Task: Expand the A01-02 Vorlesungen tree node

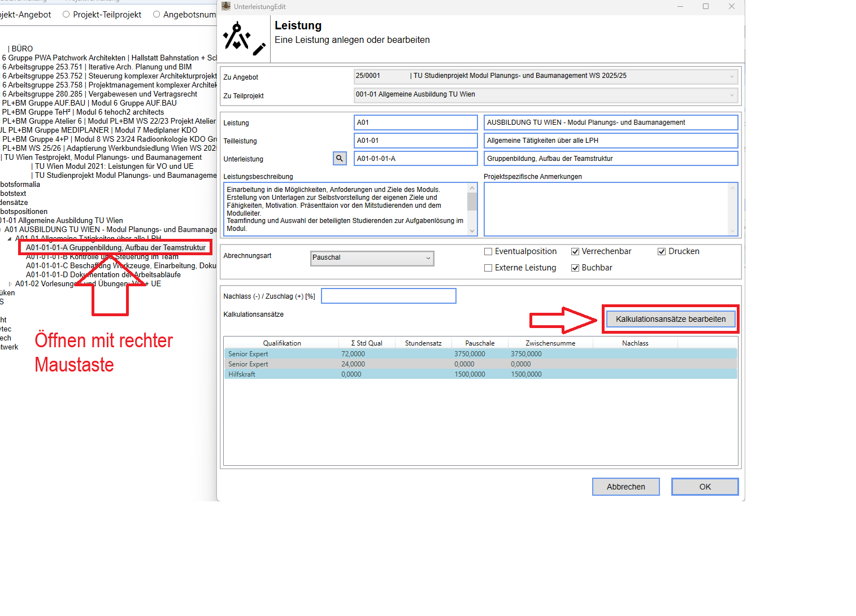Action: point(10,284)
